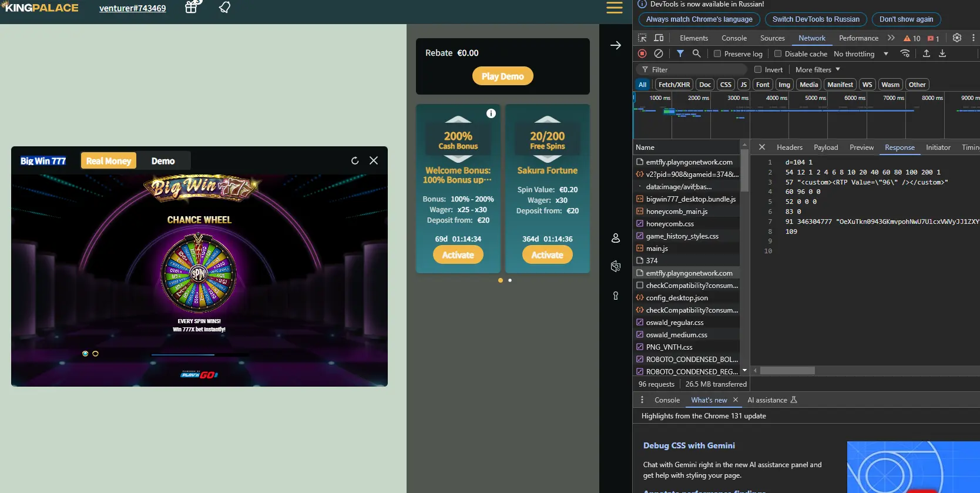This screenshot has height=493, width=980.
Task: Switch to the Headers tab
Action: [x=790, y=147]
